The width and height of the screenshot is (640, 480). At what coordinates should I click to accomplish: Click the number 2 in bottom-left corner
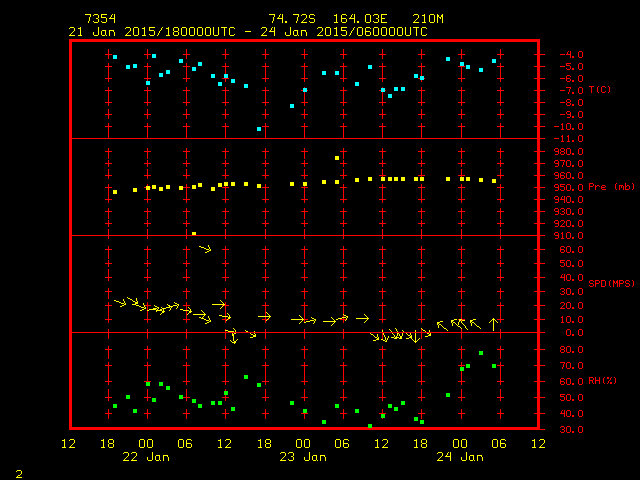18,472
